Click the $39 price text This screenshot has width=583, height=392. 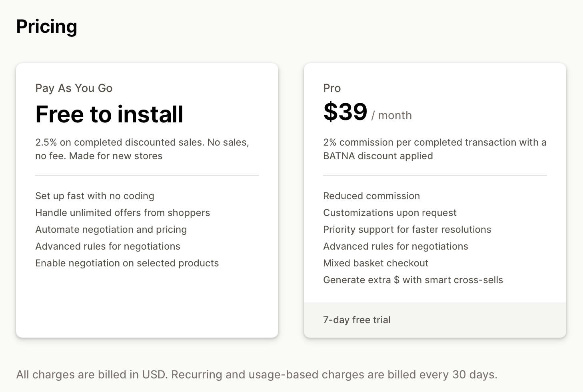(345, 112)
